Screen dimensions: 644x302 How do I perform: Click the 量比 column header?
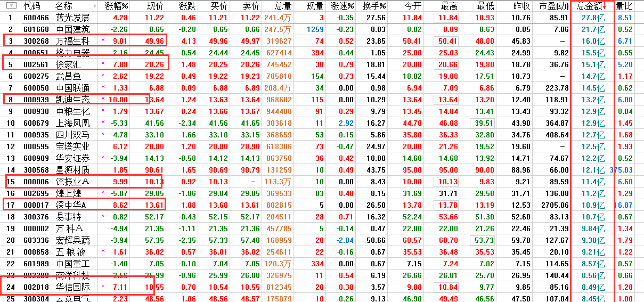pos(624,6)
